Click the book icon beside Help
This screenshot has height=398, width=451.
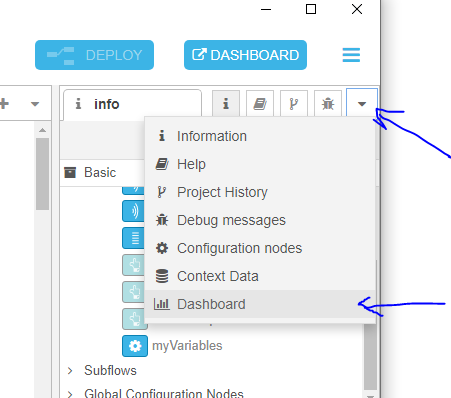coord(162,164)
